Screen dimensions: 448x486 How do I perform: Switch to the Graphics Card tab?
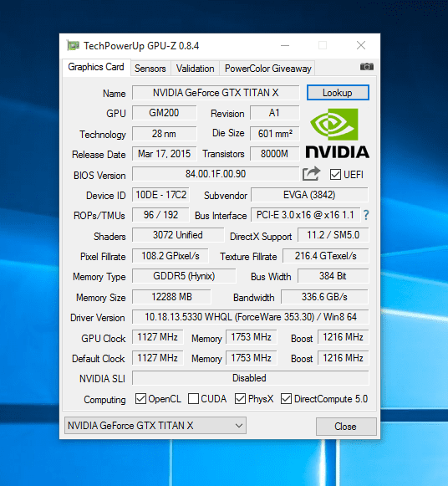tap(96, 67)
